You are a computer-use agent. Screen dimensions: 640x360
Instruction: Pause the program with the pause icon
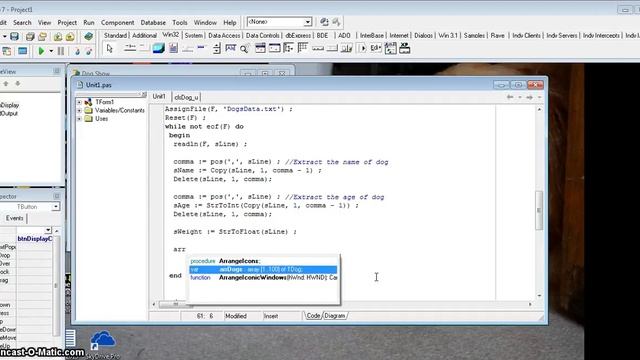(61, 51)
